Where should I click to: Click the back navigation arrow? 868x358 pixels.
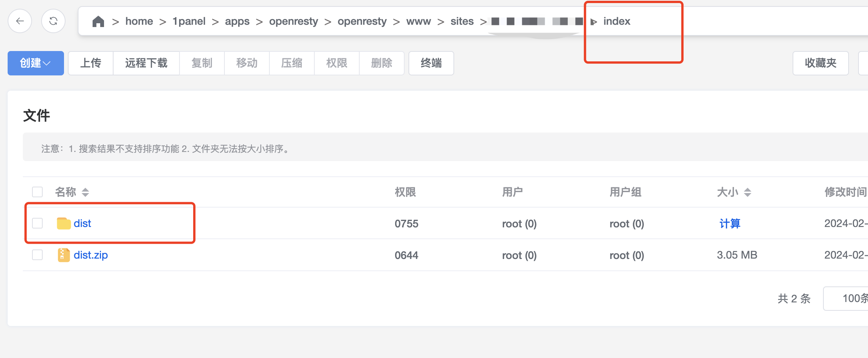(x=20, y=21)
